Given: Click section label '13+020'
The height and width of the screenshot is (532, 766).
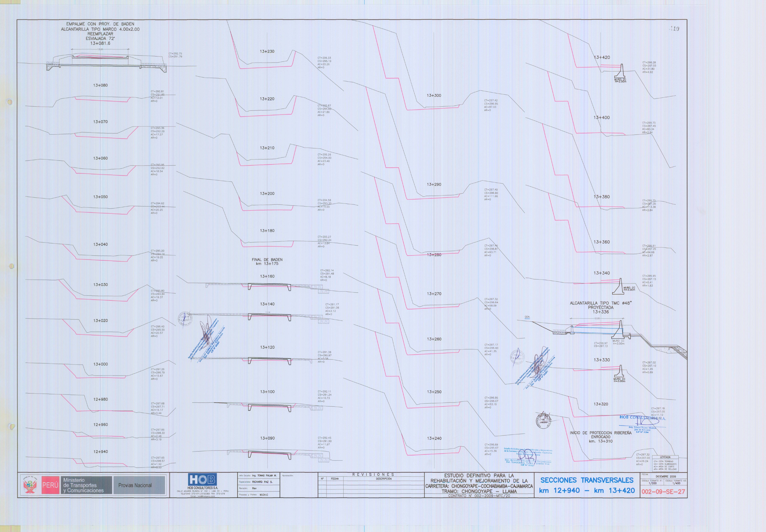Looking at the screenshot, I should pos(100,321).
